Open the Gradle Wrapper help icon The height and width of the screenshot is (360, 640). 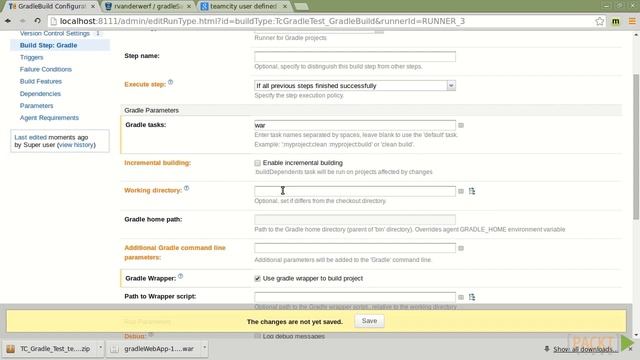(180, 276)
